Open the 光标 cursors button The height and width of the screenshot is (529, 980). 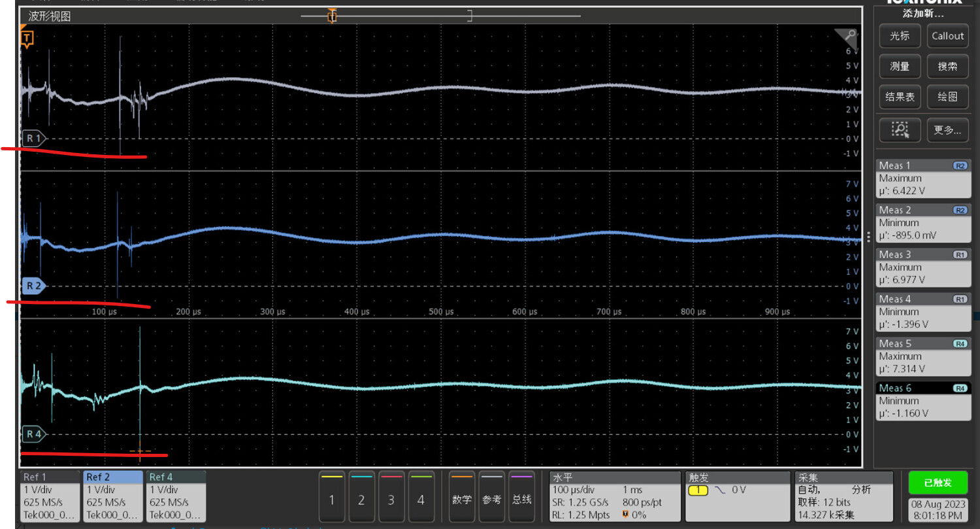point(900,36)
